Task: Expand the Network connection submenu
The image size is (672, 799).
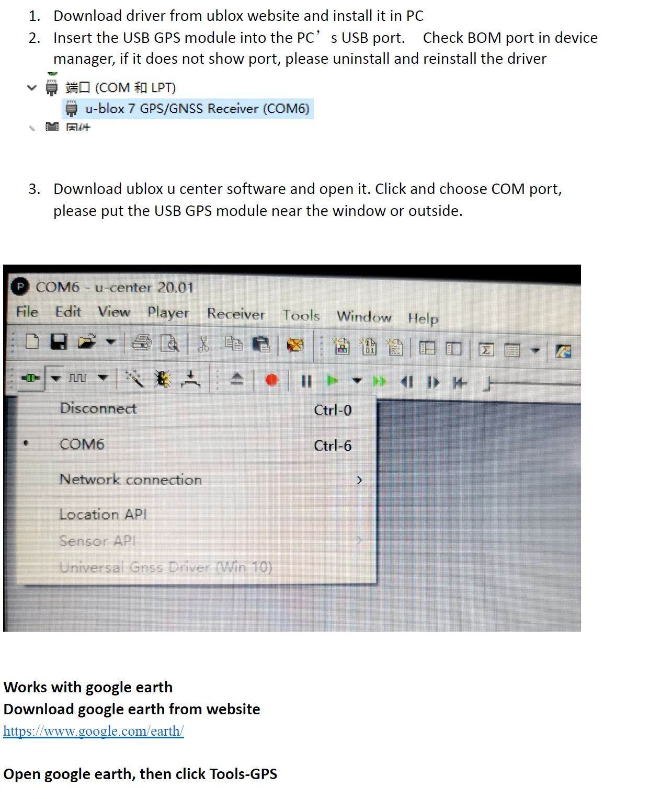Action: coord(197,480)
